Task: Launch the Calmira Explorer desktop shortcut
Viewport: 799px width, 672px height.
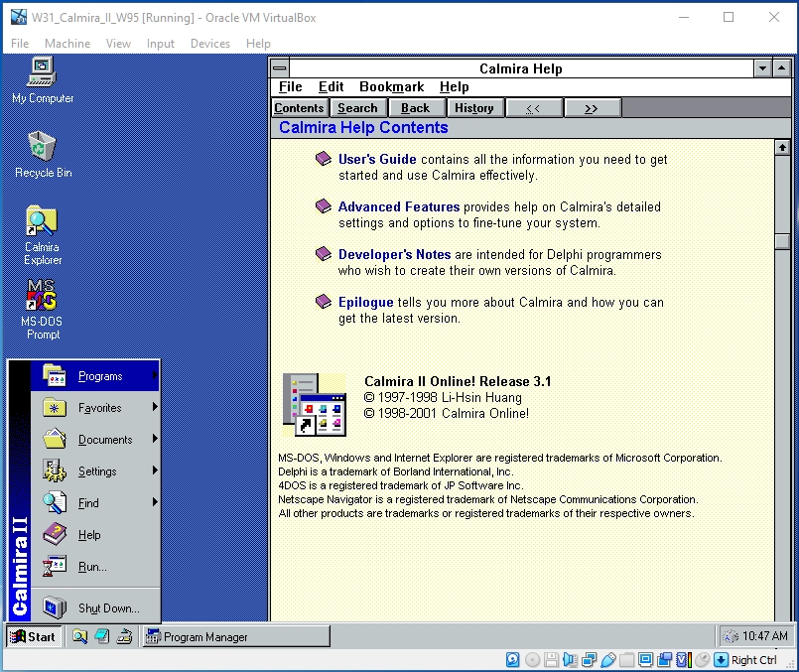Action: pyautogui.click(x=43, y=235)
